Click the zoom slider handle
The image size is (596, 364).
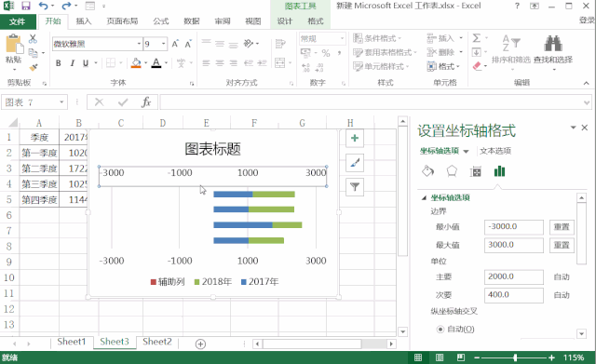(515, 357)
